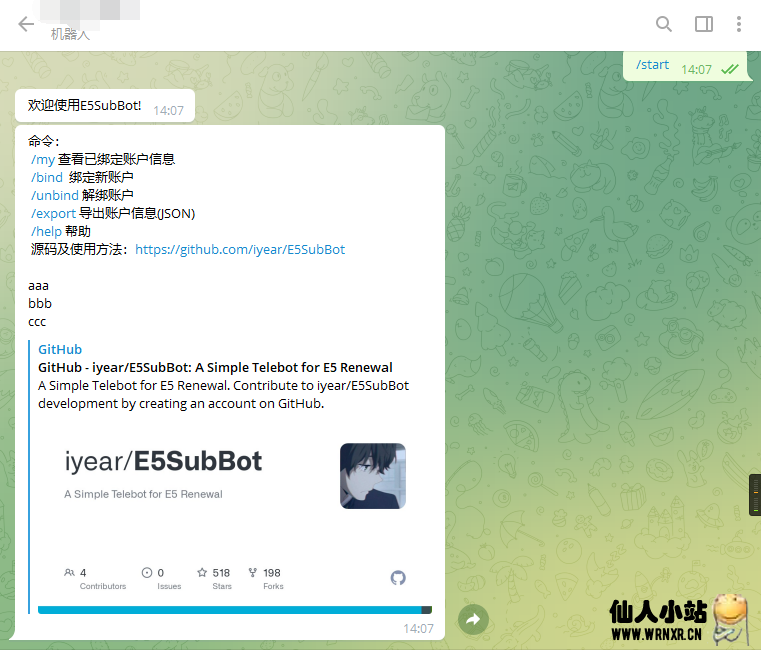761x650 pixels.
Task: Click the text line 'aaa'
Action: click(38, 285)
